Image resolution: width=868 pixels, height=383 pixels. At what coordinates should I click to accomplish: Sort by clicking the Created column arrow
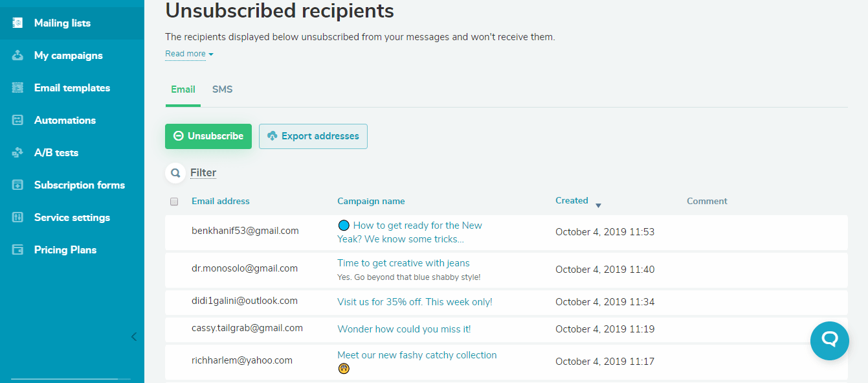tap(599, 205)
